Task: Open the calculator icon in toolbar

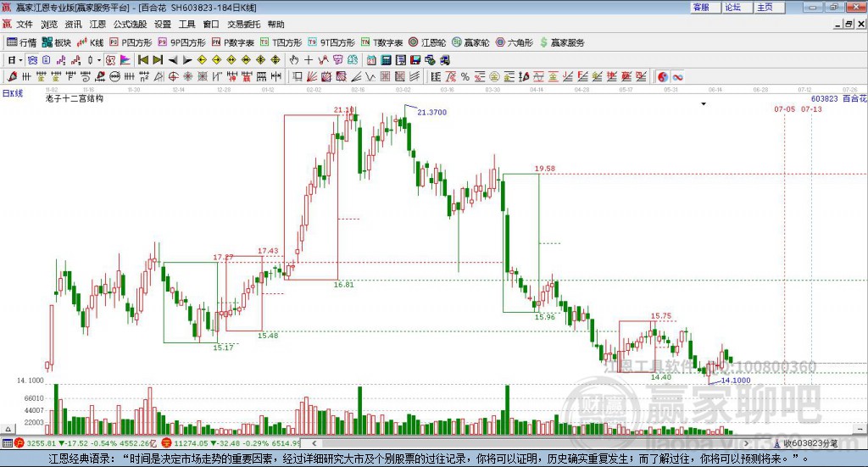Action: tap(387, 60)
